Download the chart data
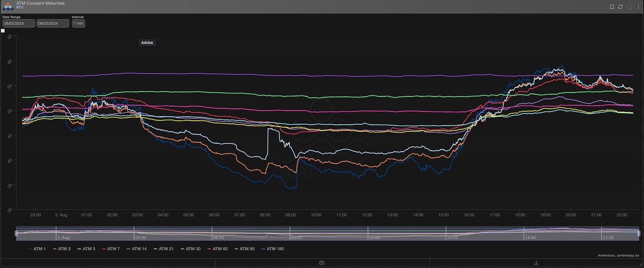Viewport: 644px width, 268px height. point(537,263)
